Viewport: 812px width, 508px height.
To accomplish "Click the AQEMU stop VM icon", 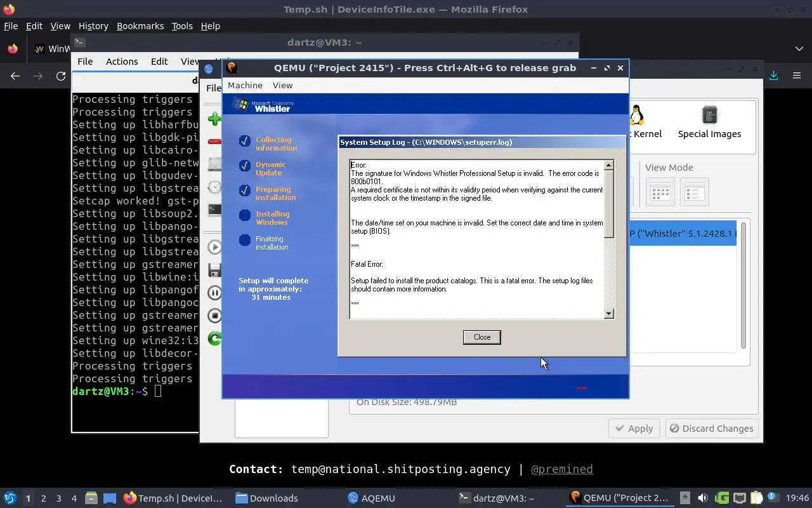I will tap(214, 316).
